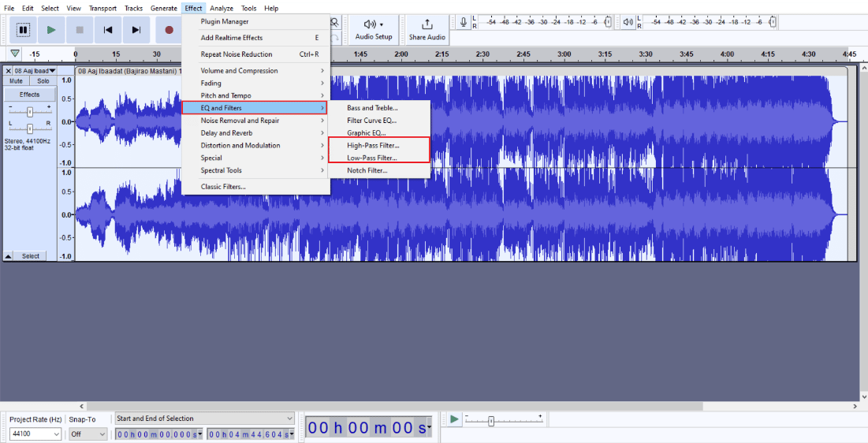Adjust the track gain slider

tap(30, 112)
